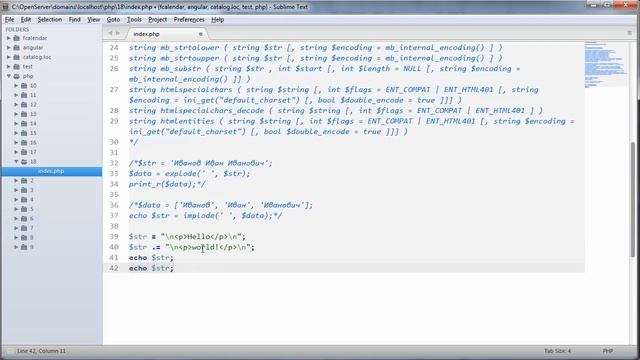Click the Sublime Text title bar icon
The image size is (640, 360).
click(5, 7)
